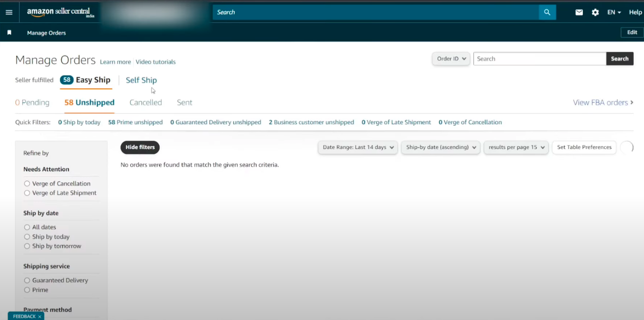Click the top global Search field
The height and width of the screenshot is (320, 644).
click(376, 12)
